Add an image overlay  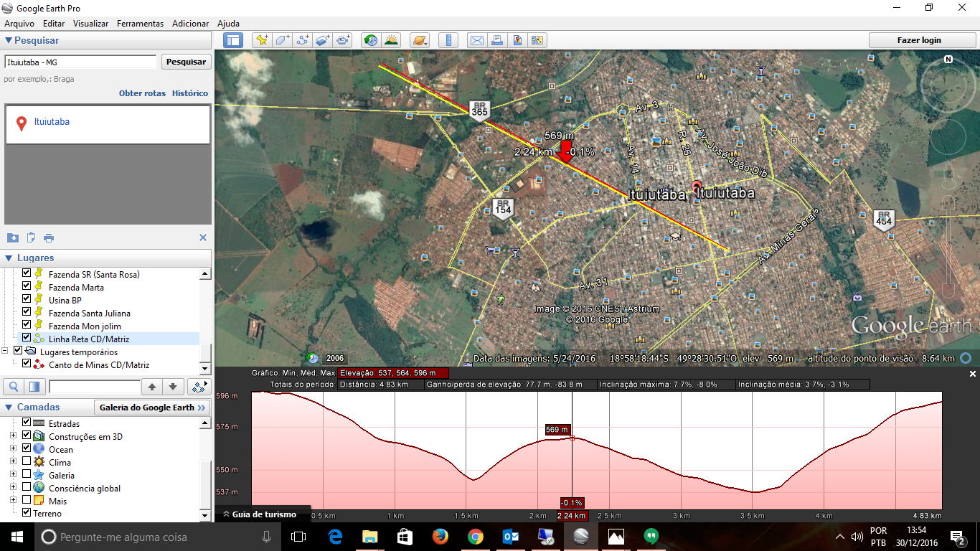(x=323, y=40)
